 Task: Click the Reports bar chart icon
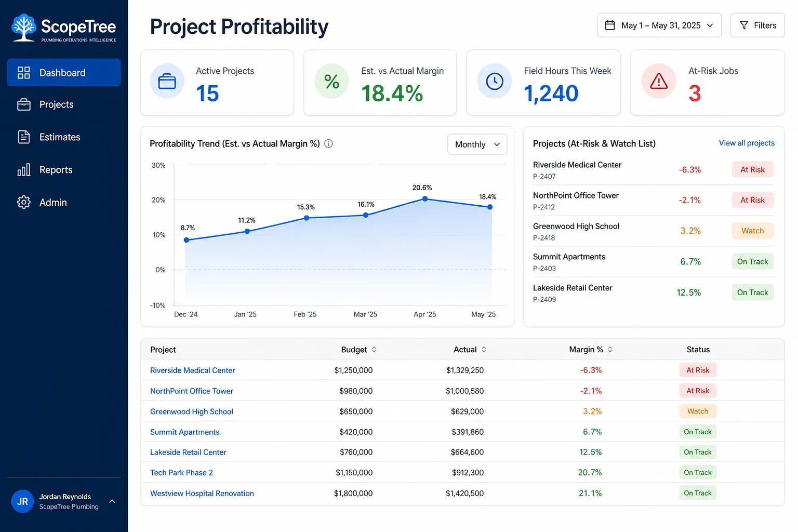(x=23, y=169)
